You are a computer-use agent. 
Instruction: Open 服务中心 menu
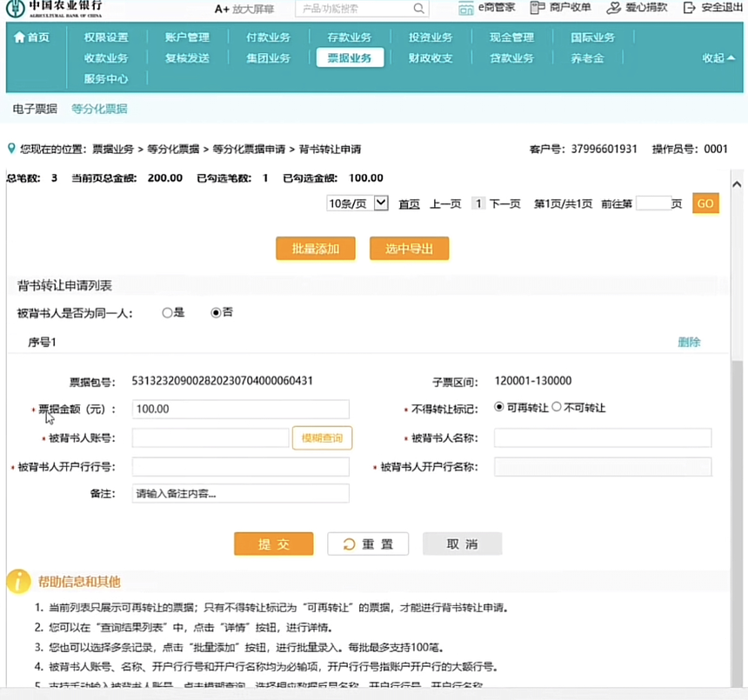tap(106, 78)
